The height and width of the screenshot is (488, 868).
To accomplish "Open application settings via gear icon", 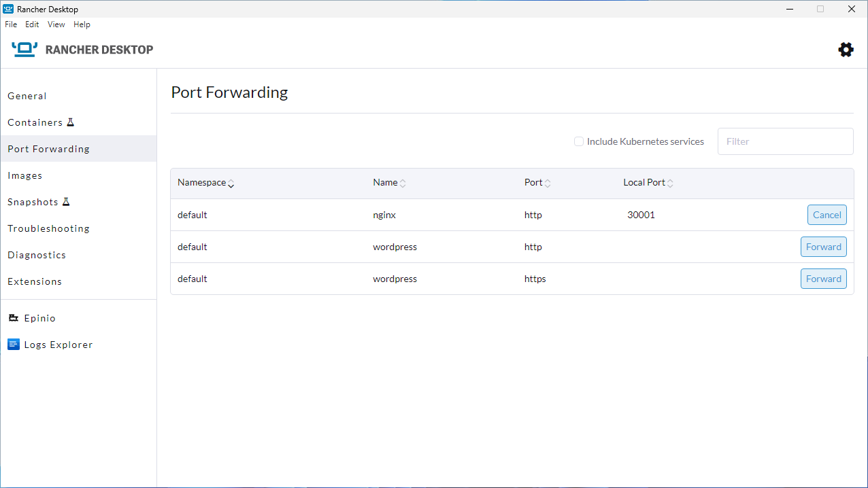I will point(846,49).
